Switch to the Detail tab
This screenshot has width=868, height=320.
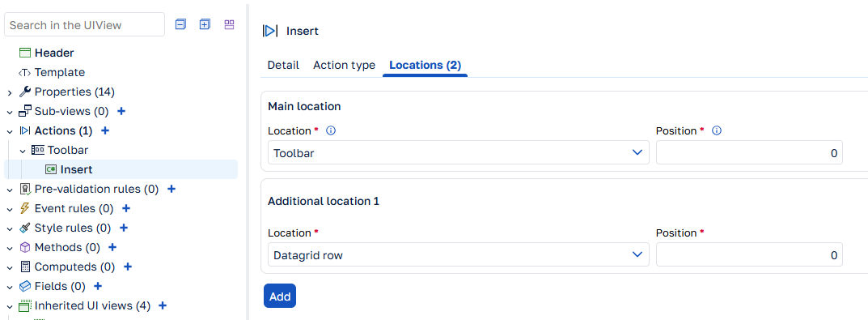click(x=283, y=65)
